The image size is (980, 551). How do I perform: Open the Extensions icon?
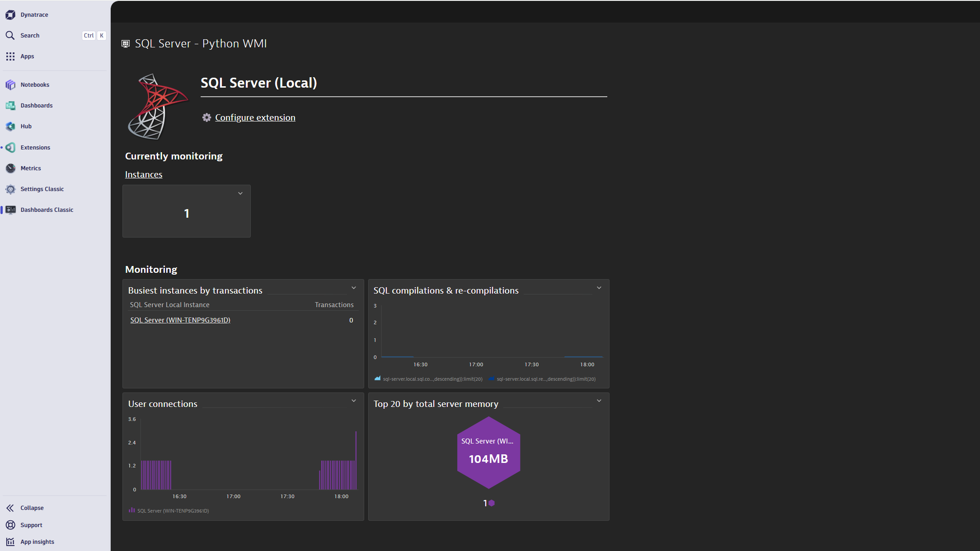10,148
